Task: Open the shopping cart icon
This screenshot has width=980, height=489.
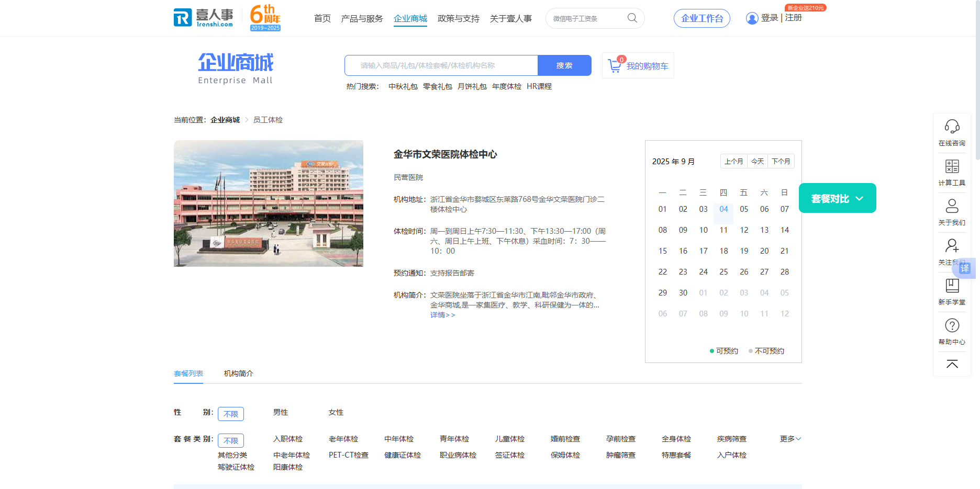Action: pos(615,65)
